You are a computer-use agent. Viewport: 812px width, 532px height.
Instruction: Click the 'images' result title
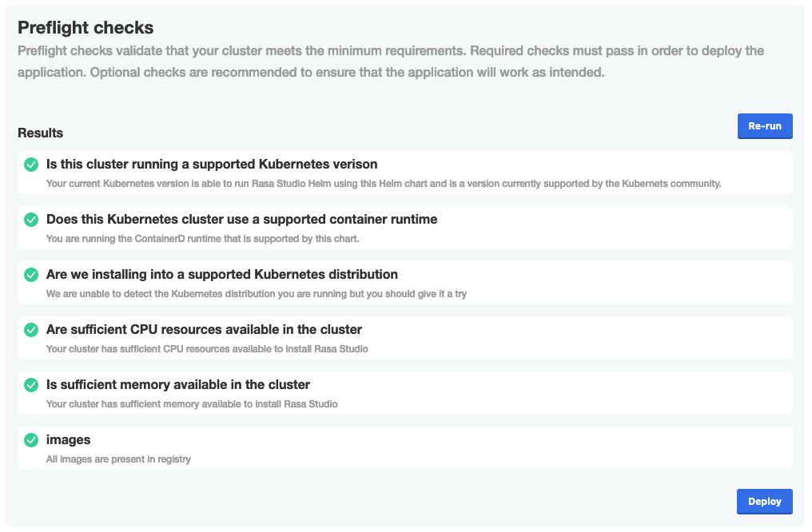pyautogui.click(x=69, y=440)
